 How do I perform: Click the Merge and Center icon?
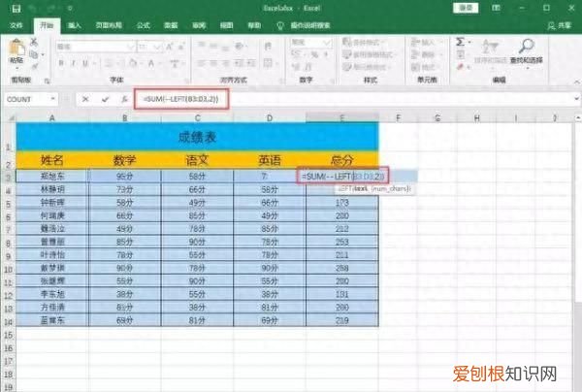[269, 63]
